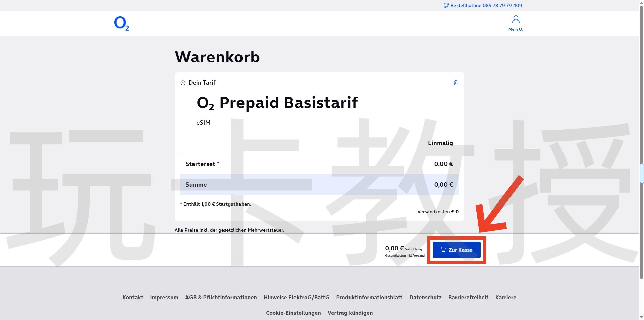Click the phone icon beside Bestellhotline
Viewport: 644px width, 320px height.
pyautogui.click(x=446, y=5)
